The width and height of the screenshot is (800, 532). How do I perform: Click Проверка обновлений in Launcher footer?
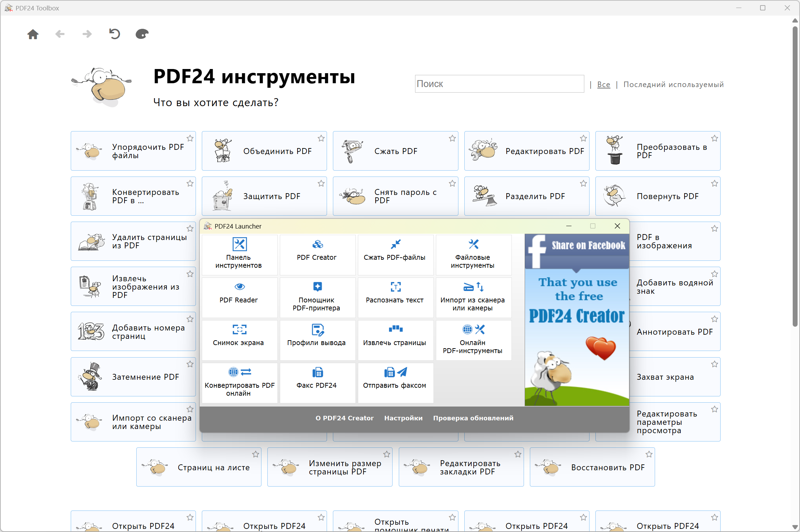[473, 418]
